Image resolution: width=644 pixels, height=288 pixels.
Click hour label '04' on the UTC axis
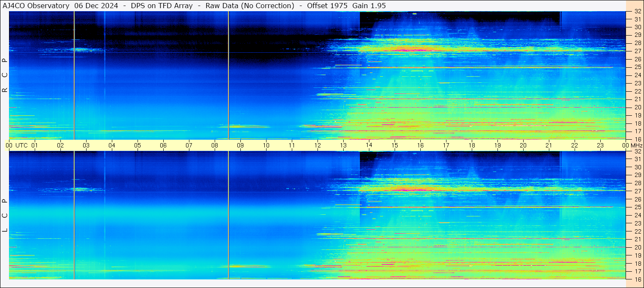[112, 145]
